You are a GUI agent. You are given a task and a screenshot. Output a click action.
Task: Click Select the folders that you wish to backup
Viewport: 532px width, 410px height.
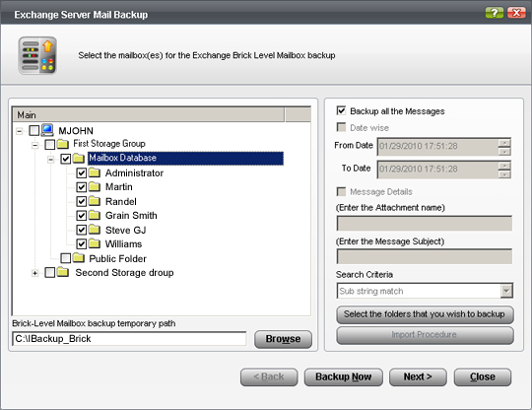[425, 314]
